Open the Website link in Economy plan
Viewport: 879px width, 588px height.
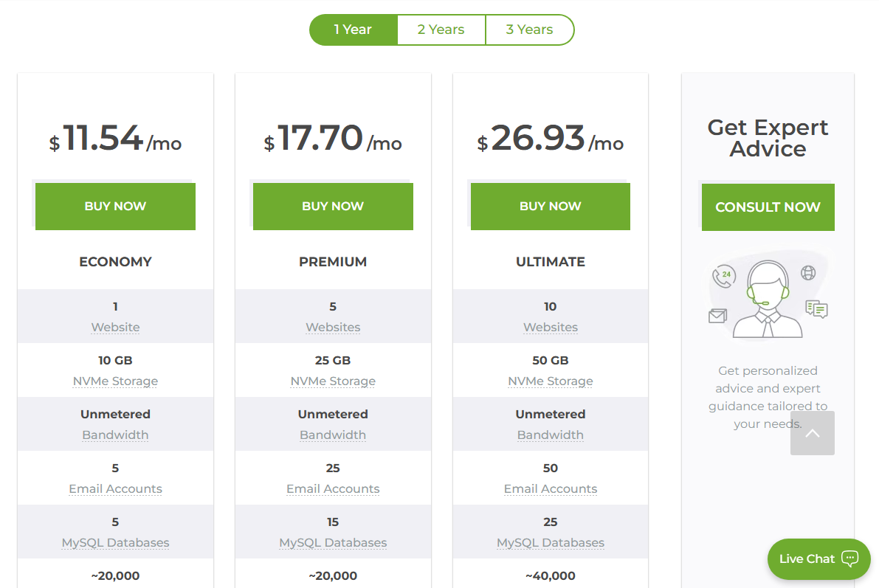click(x=115, y=327)
